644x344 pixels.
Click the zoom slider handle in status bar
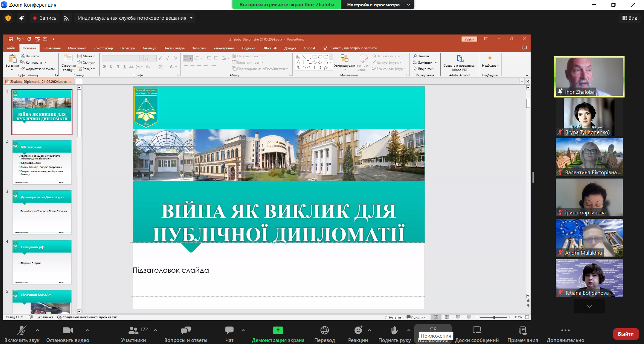pyautogui.click(x=494, y=317)
